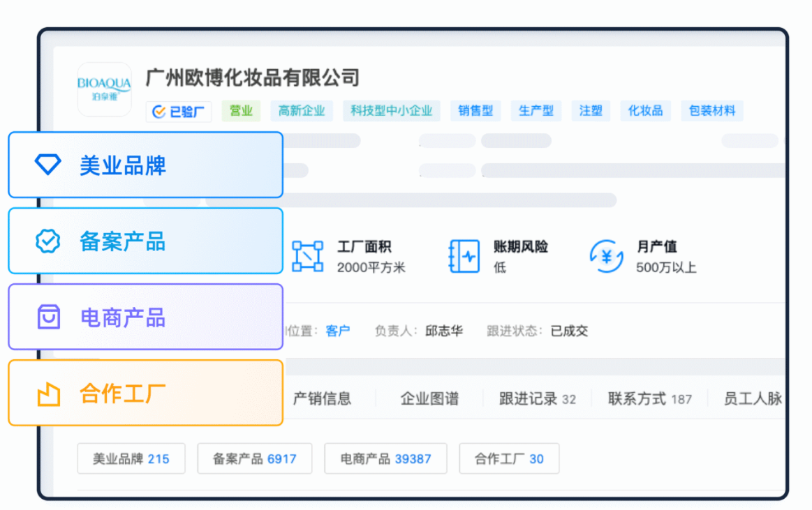Click the verified badge icon on 备案产品 card
The image size is (812, 510).
pos(48,241)
